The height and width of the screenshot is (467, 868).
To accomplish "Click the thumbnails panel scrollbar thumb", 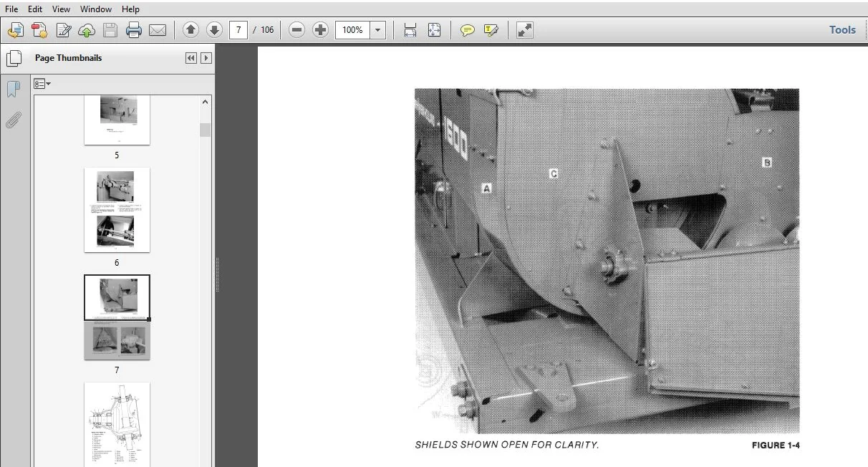I will pos(206,130).
